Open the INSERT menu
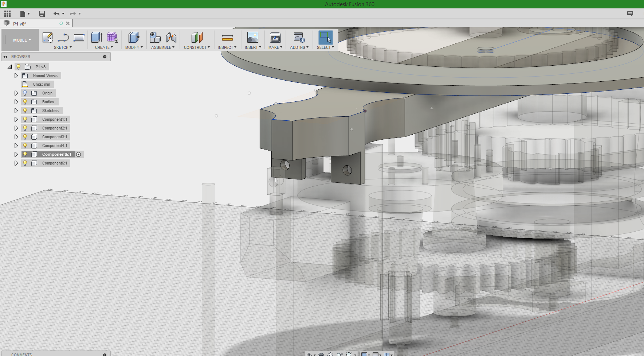The width and height of the screenshot is (644, 356). pos(253,47)
